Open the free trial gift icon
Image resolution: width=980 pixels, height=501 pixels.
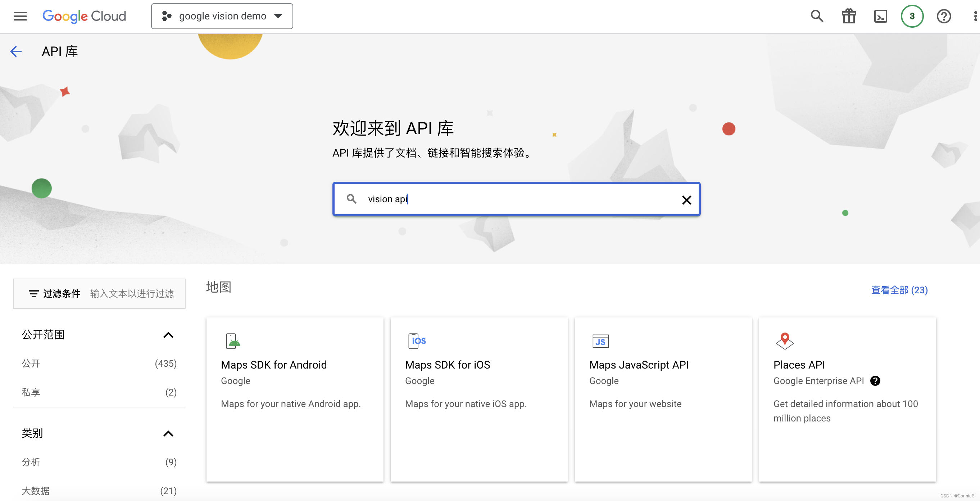pos(848,16)
